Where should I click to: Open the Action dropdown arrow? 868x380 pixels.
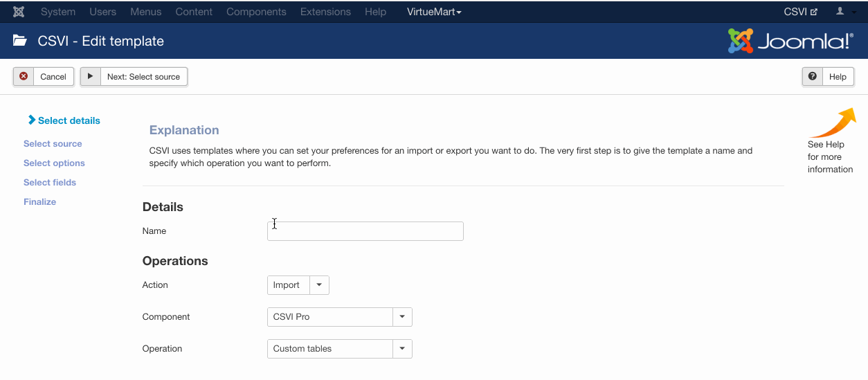coord(319,285)
